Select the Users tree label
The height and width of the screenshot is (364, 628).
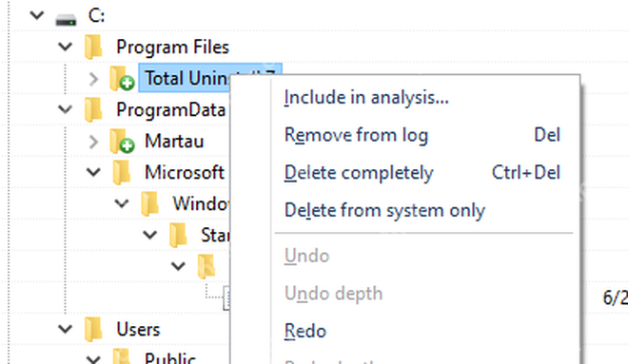pyautogui.click(x=138, y=330)
